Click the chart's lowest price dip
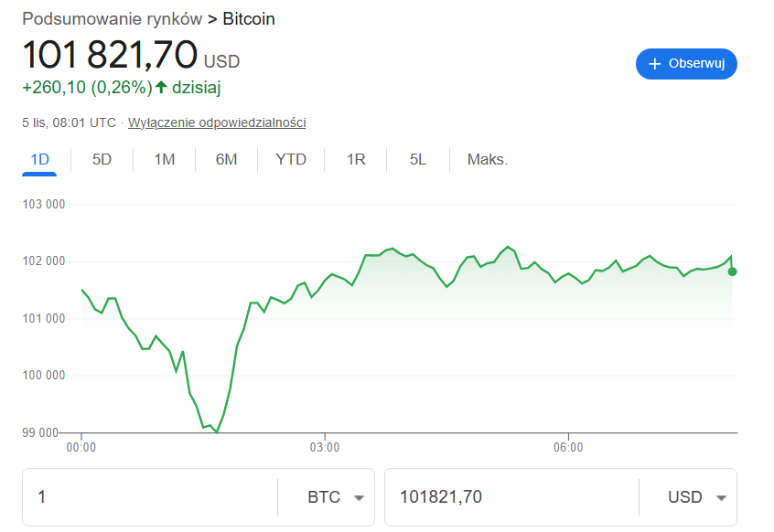 (217, 431)
